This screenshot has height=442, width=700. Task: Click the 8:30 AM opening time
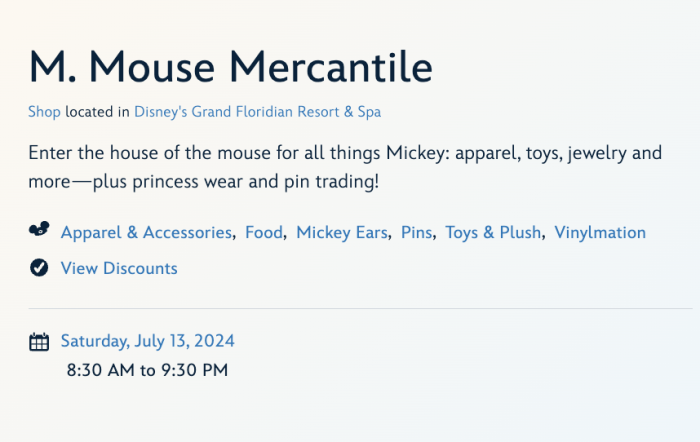click(x=101, y=370)
